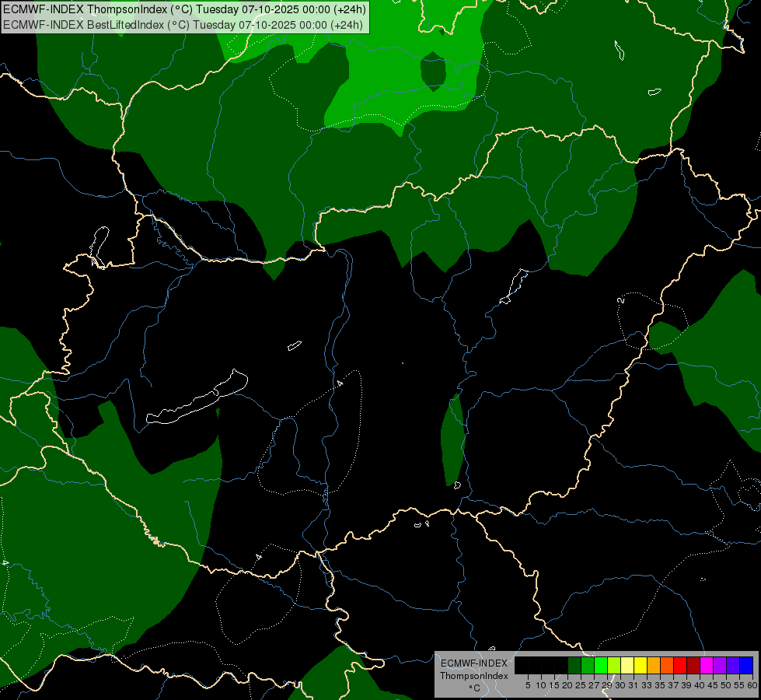761x700 pixels.
Task: Click the legend 'ThompsonIndex' label
Action: coord(474,676)
